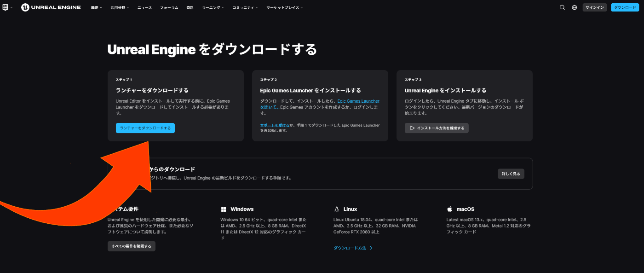Click the Linux penguin icon
Screen dimensions: 644x273
click(x=337, y=209)
